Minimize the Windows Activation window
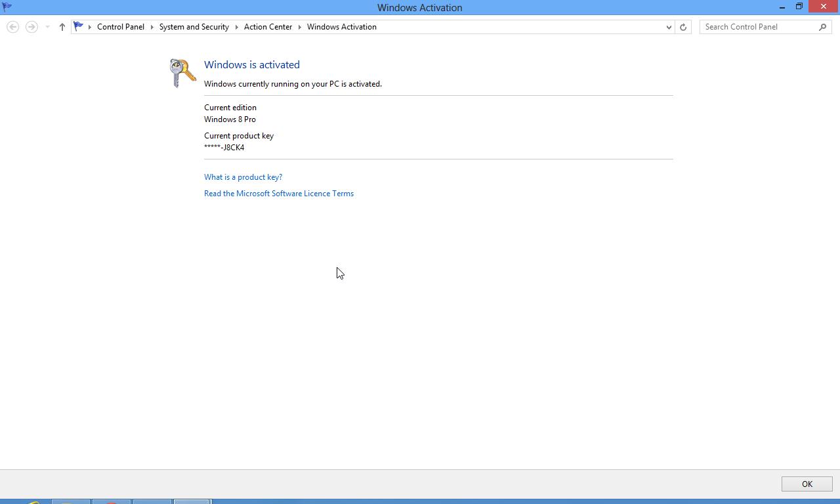The width and height of the screenshot is (840, 504). coord(782,7)
